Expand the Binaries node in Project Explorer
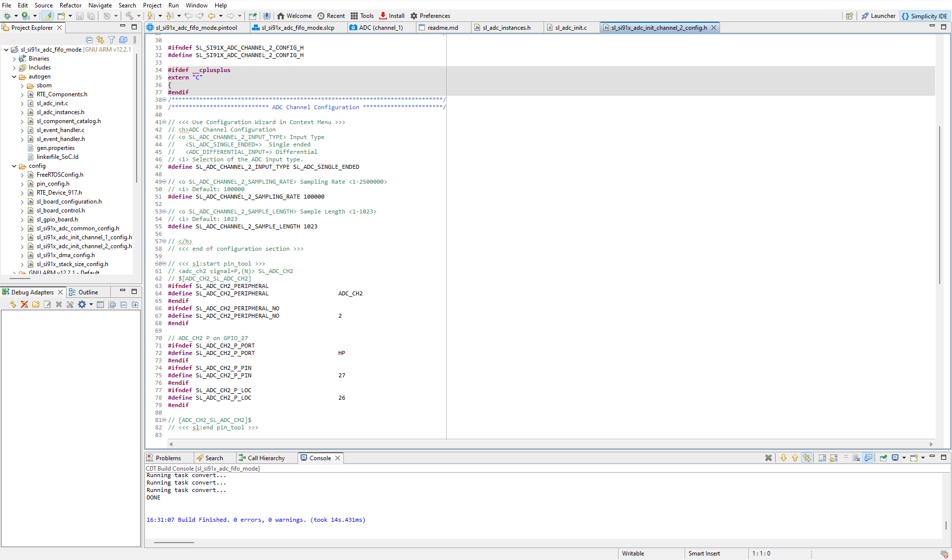 (x=14, y=58)
